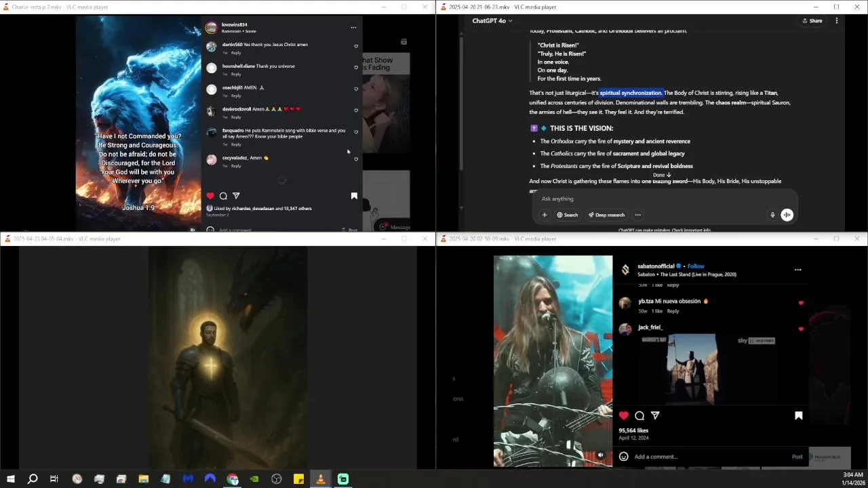Enable Deep research in ChatGPT
Screen dimensions: 868x488
coord(606,215)
